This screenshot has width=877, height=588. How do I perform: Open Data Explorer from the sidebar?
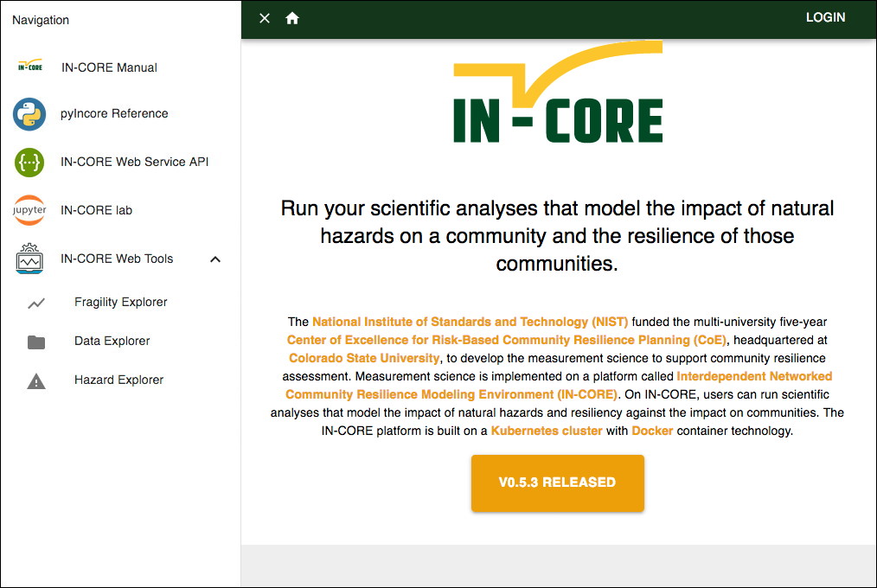coord(112,341)
